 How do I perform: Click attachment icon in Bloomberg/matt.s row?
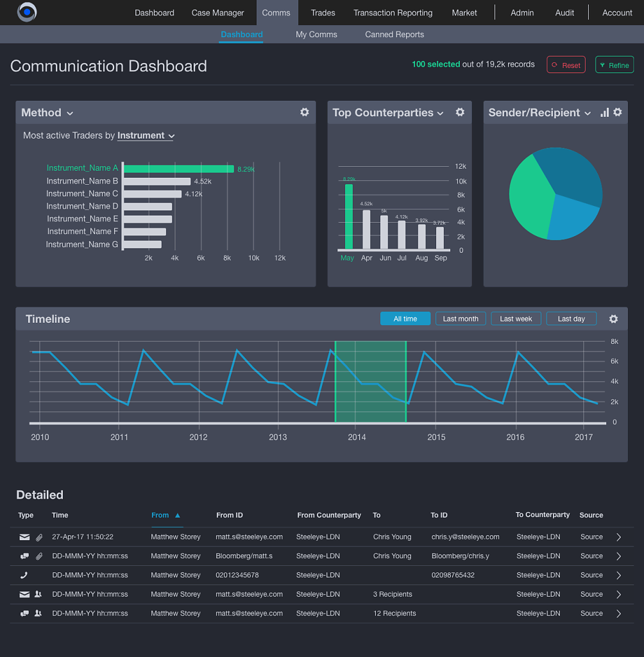pyautogui.click(x=39, y=556)
